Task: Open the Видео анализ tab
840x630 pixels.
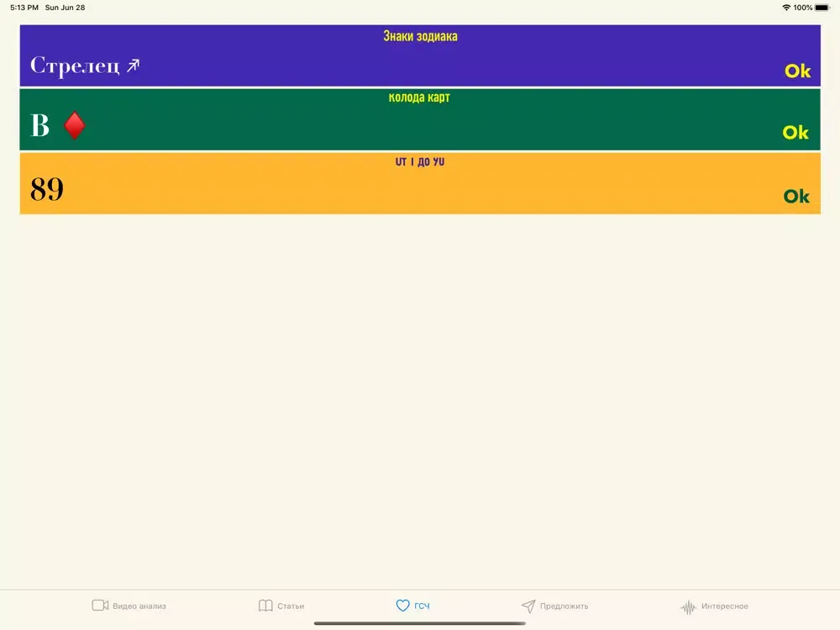Action: click(129, 606)
